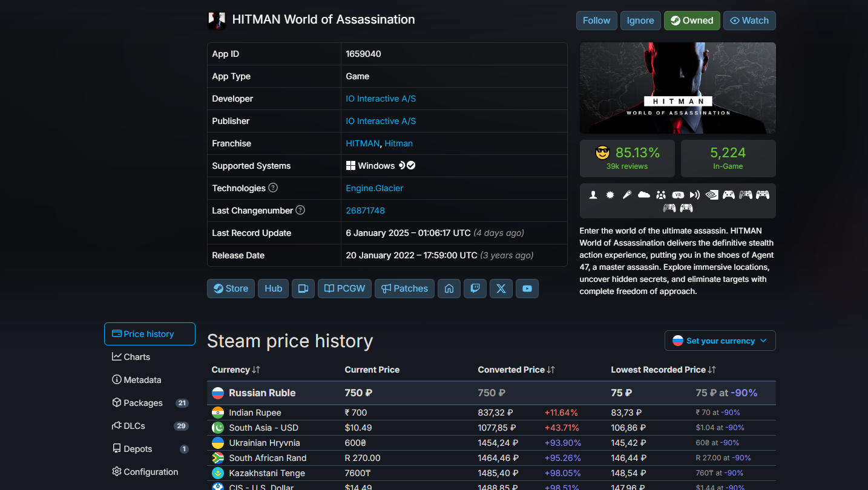
Task: Click the Indian flag in the Rupee row
Action: [x=218, y=413]
